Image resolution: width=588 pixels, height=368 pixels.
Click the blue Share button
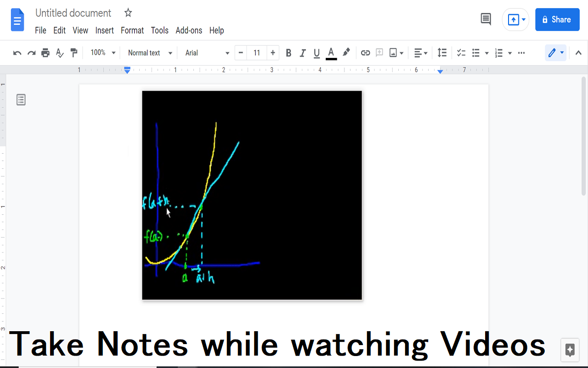pyautogui.click(x=557, y=19)
